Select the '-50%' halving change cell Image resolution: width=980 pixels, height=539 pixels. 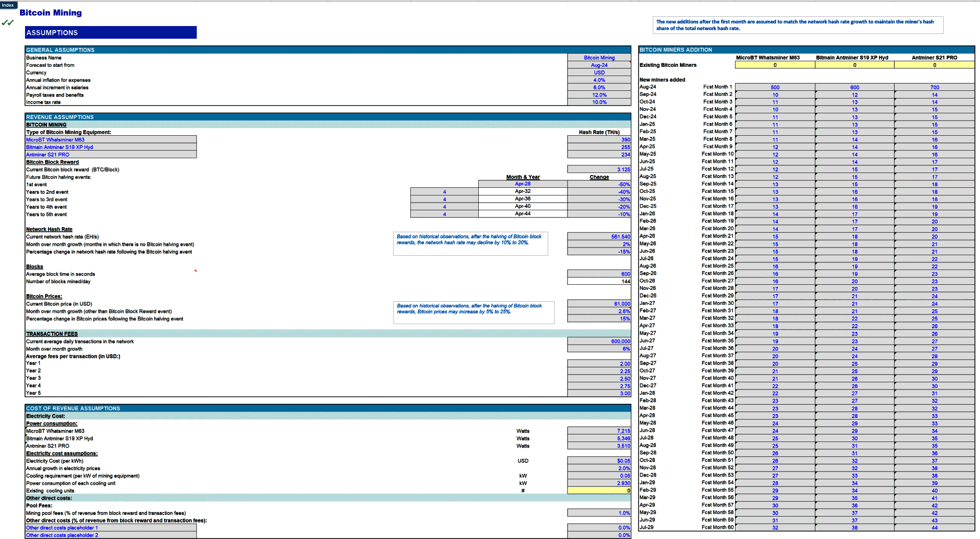point(599,184)
